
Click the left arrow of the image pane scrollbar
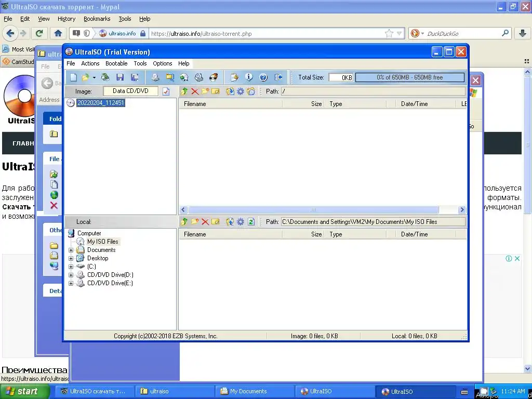(x=183, y=210)
